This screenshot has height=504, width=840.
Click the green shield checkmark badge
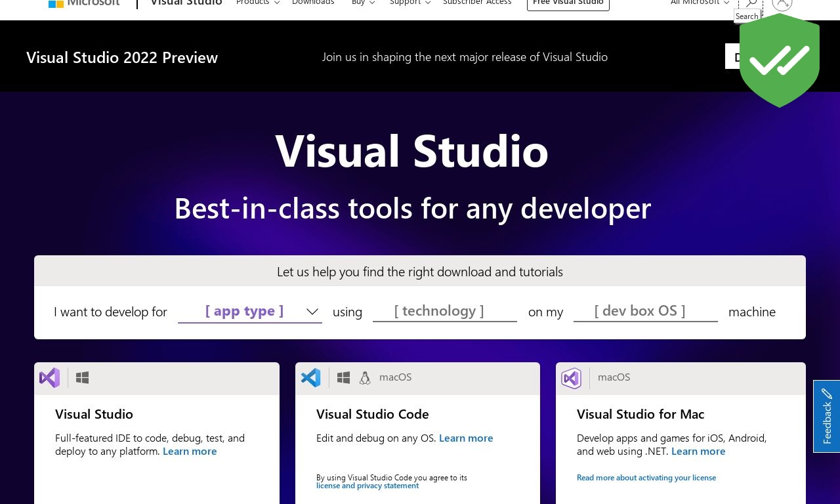780,60
